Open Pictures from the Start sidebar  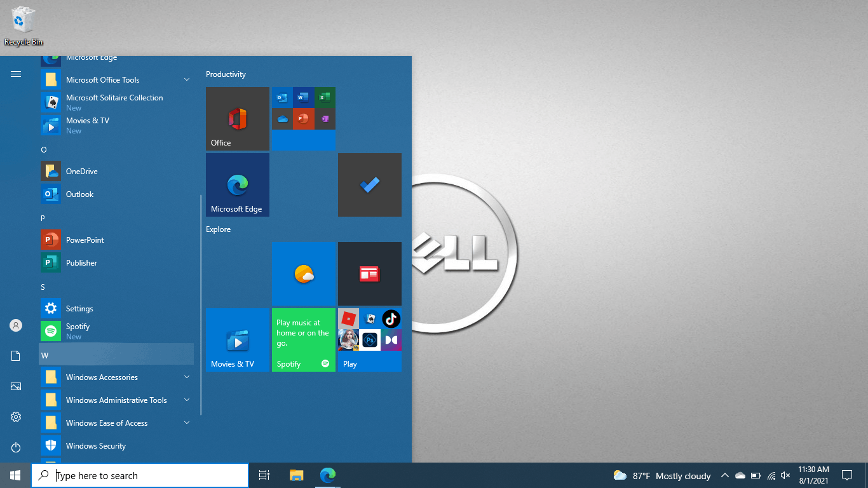click(16, 386)
